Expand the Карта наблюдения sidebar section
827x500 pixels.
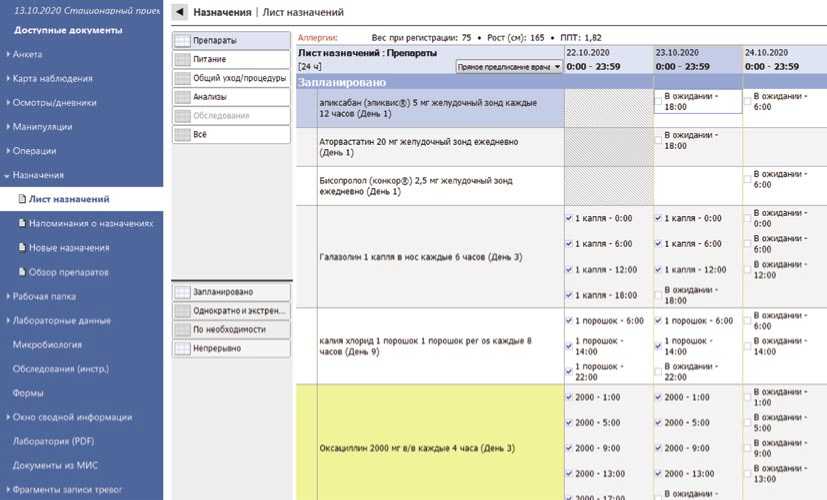pyautogui.click(x=8, y=79)
